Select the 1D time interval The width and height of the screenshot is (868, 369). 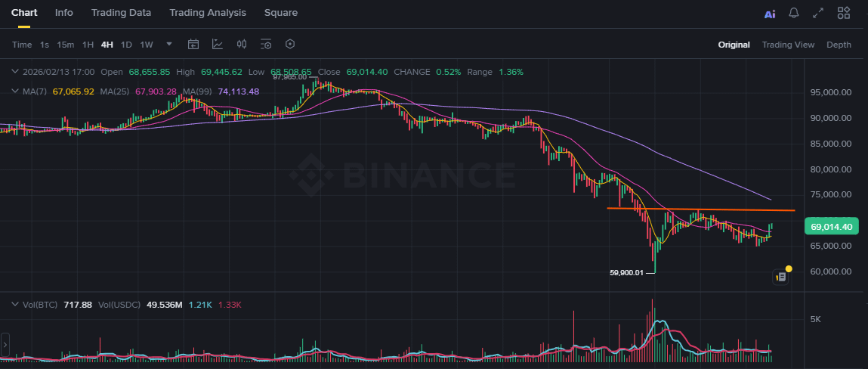click(x=126, y=45)
